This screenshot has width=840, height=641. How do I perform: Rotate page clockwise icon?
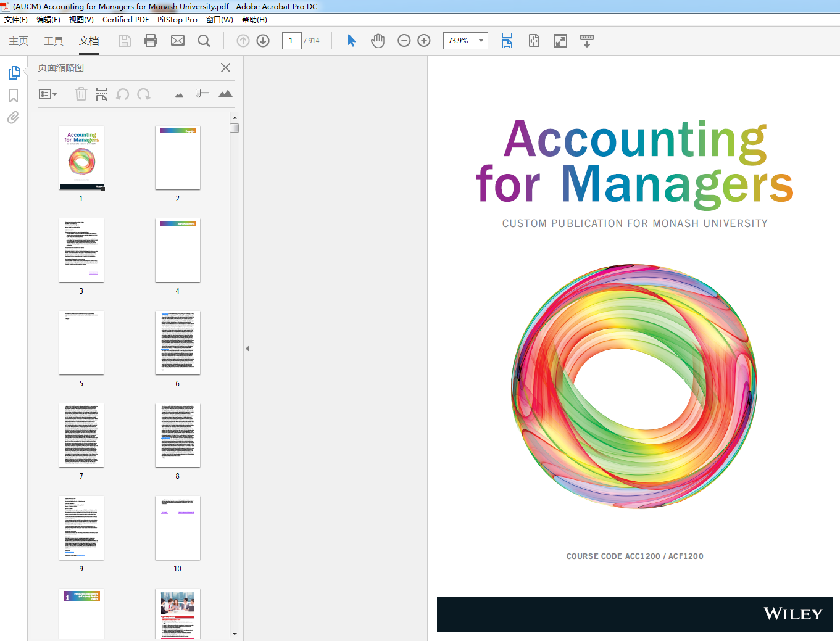(x=144, y=94)
